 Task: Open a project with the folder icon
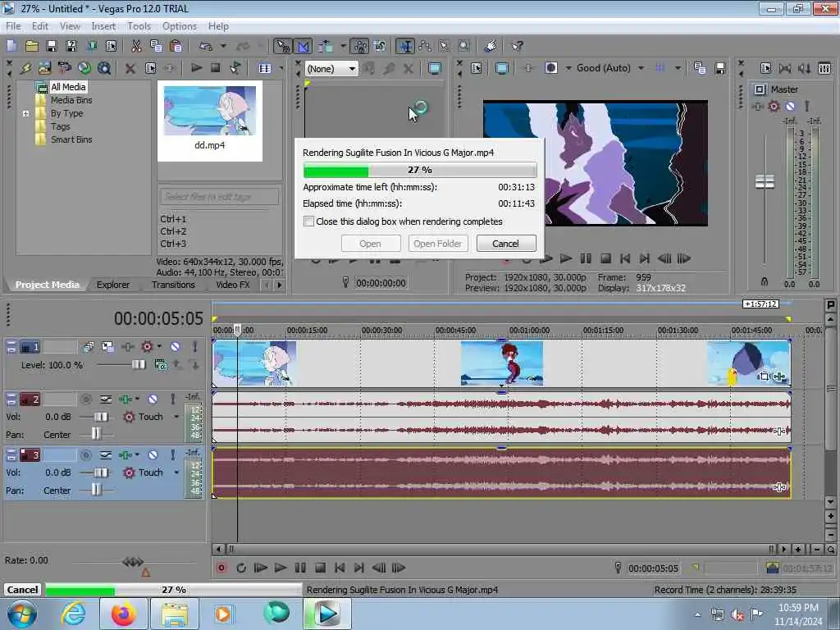[x=32, y=46]
